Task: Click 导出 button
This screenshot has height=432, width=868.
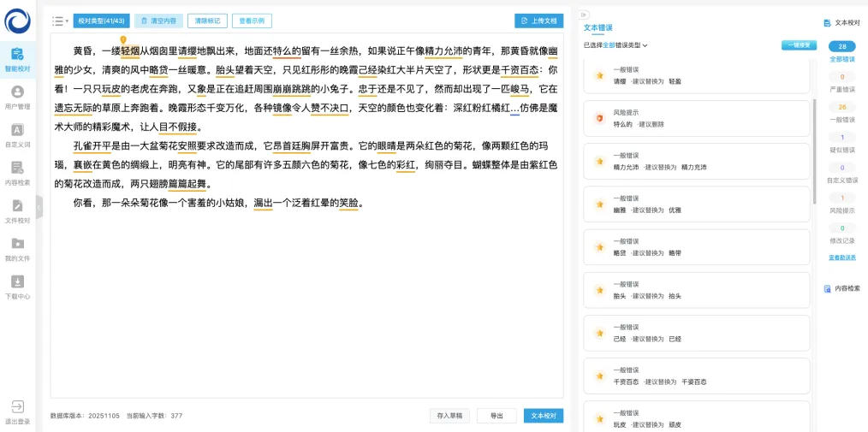Action: coord(496,416)
